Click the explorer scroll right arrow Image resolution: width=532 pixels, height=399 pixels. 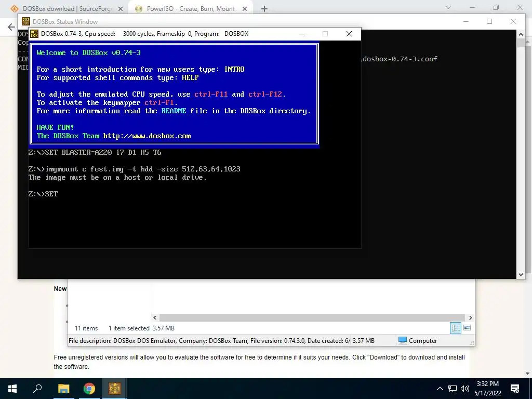point(471,317)
